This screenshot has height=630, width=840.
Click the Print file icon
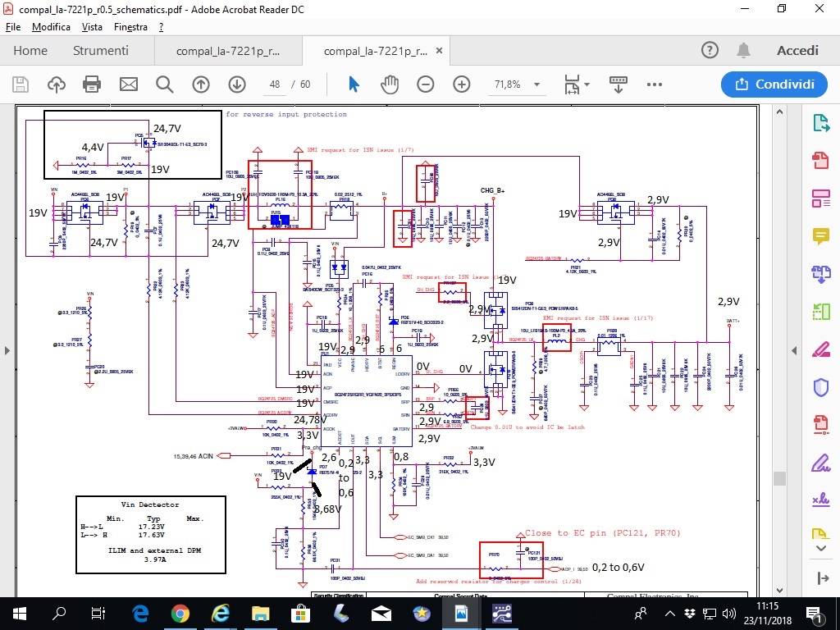pos(92,84)
